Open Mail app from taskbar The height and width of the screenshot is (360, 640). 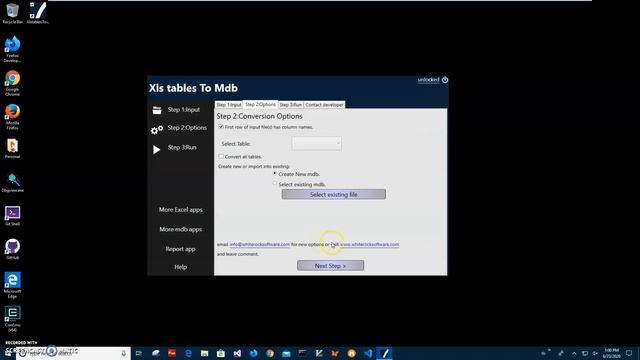tap(286, 353)
